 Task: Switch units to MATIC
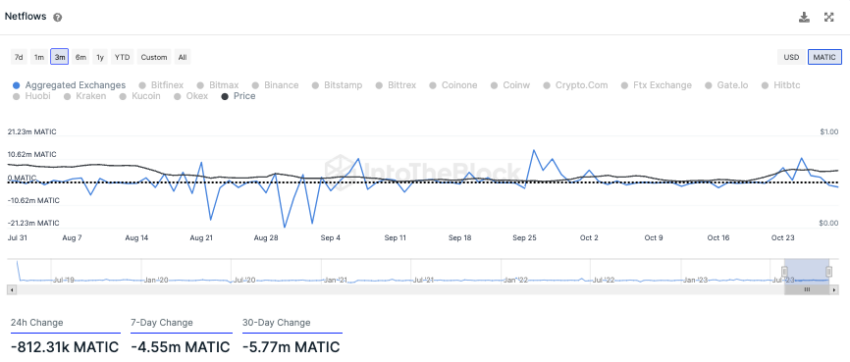click(825, 57)
